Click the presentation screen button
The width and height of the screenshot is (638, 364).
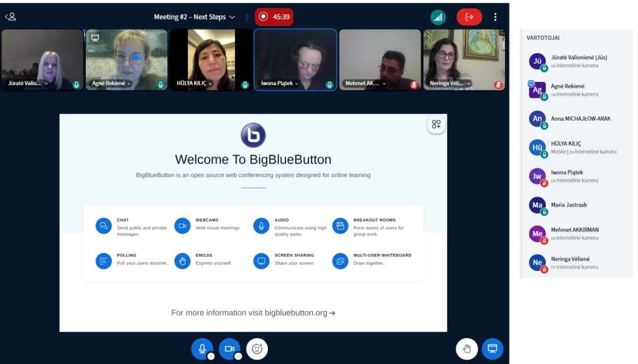(x=492, y=349)
